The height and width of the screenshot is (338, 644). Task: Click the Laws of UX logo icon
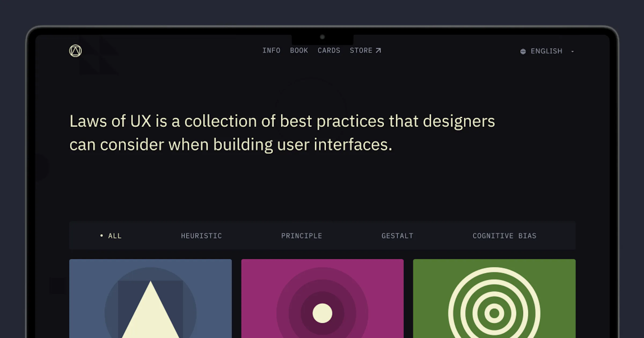pos(75,51)
